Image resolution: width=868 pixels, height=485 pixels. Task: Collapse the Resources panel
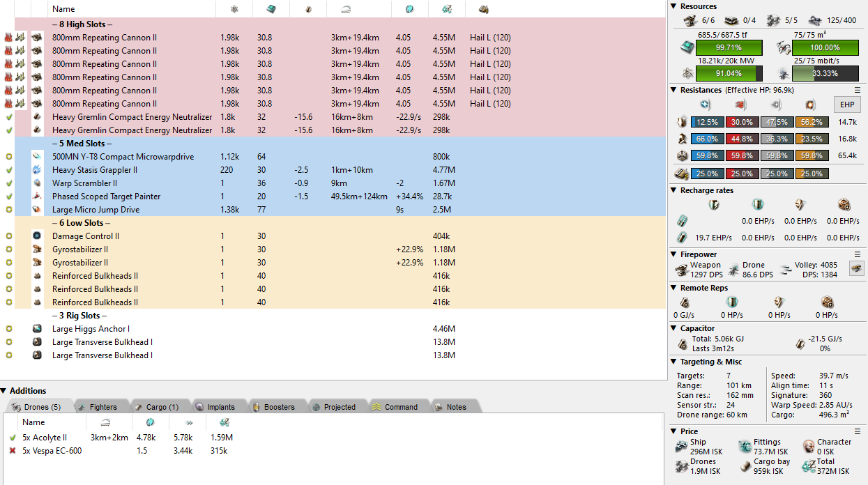click(673, 6)
